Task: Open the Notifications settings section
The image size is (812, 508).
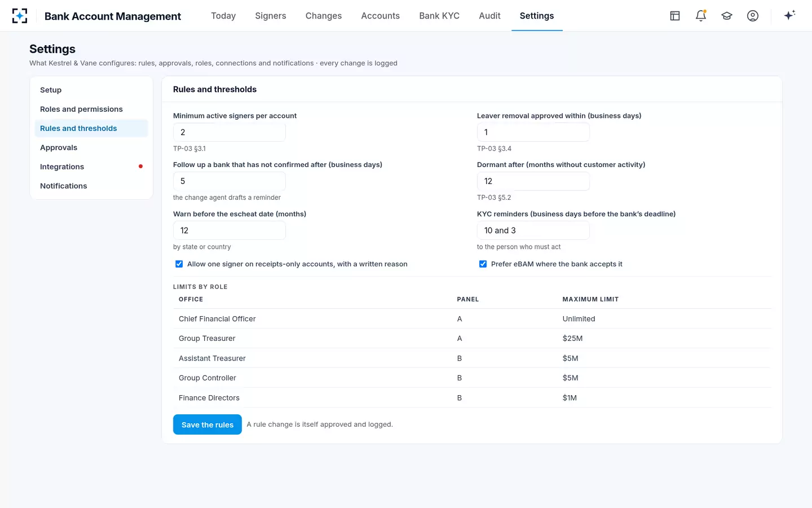Action: (x=91, y=186)
